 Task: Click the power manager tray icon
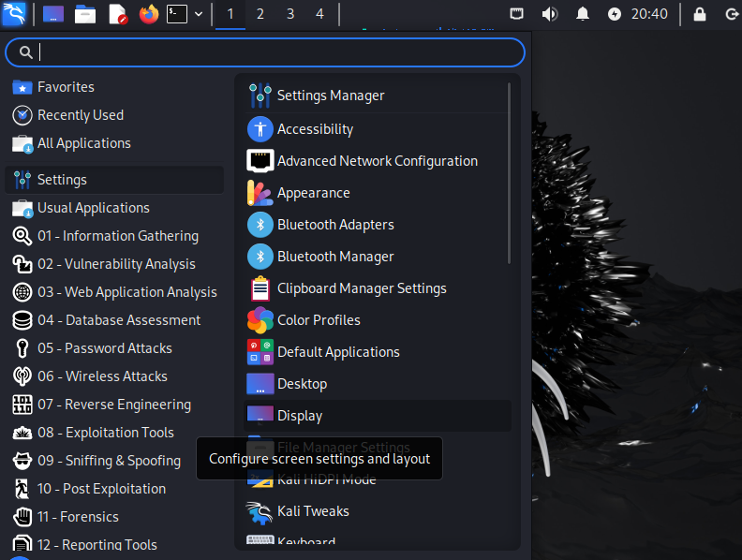tap(615, 14)
